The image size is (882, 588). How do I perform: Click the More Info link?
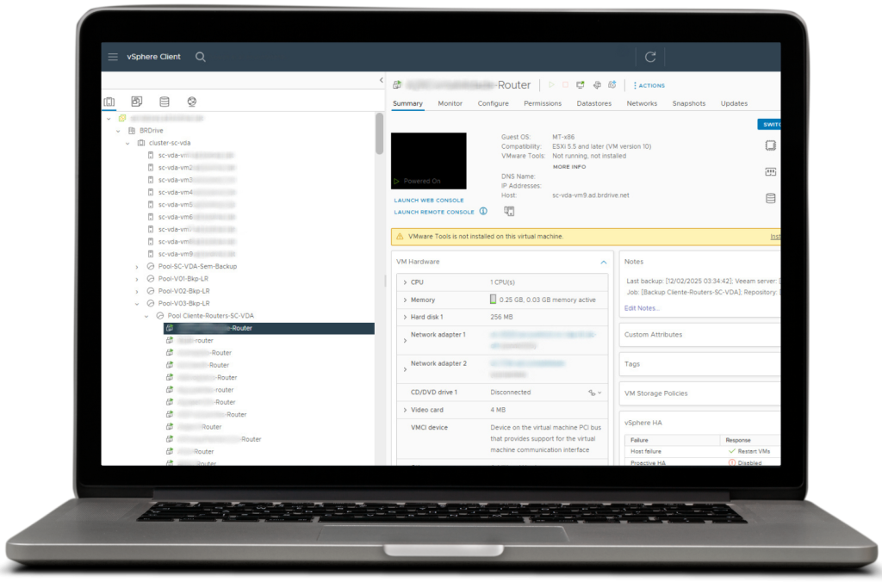click(568, 167)
